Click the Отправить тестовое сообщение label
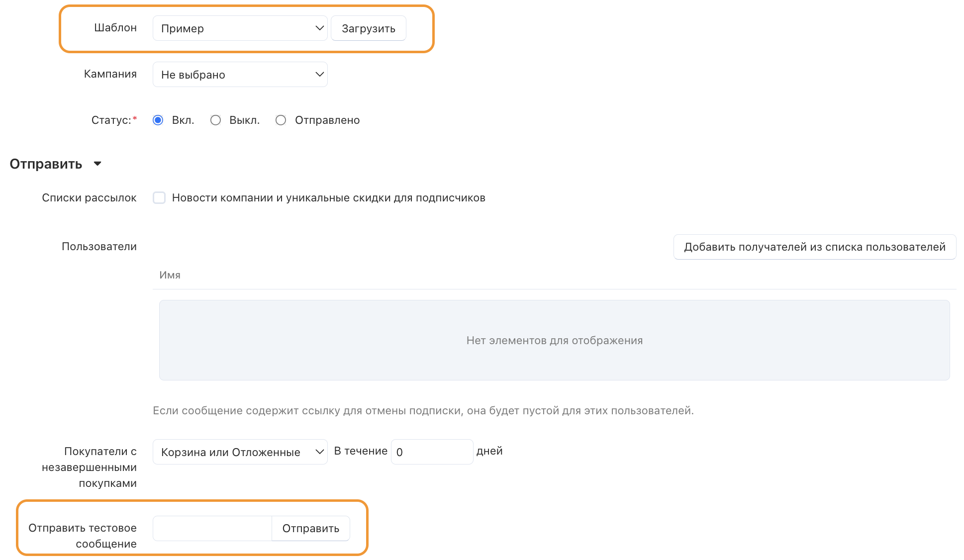964x560 pixels. pyautogui.click(x=83, y=536)
